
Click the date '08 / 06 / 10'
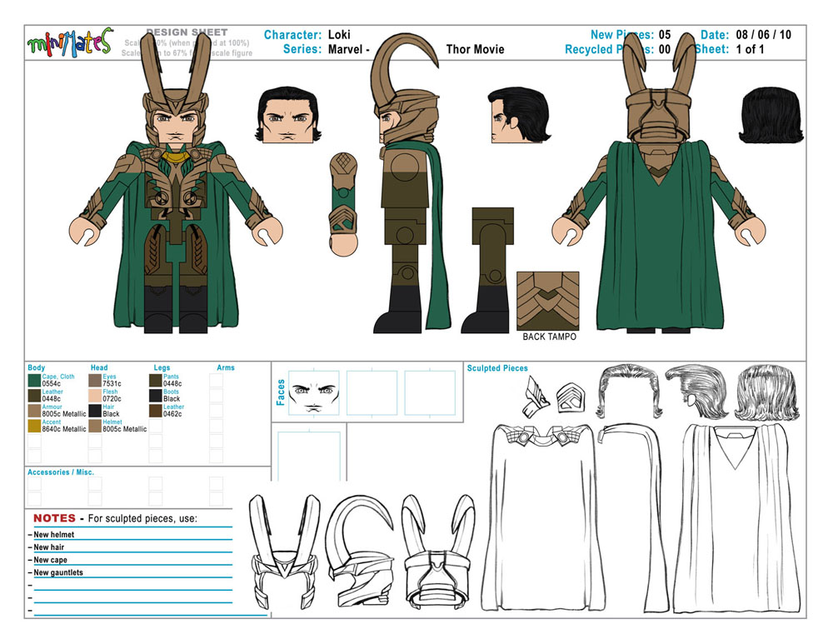[763, 34]
